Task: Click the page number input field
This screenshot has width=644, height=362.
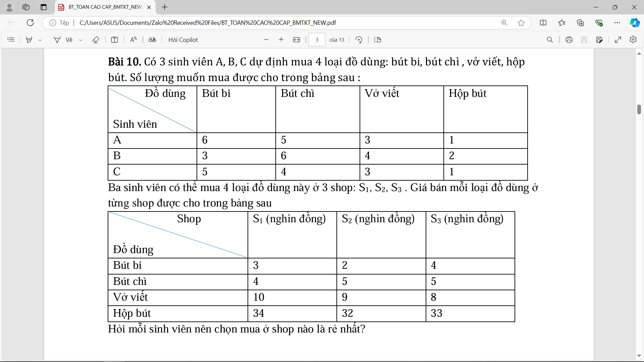Action: [317, 40]
